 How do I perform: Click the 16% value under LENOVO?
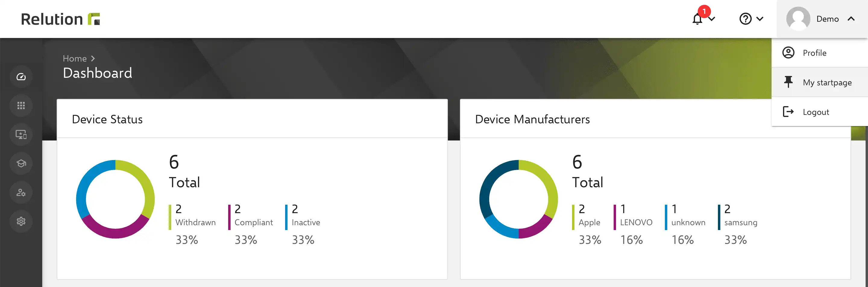631,240
